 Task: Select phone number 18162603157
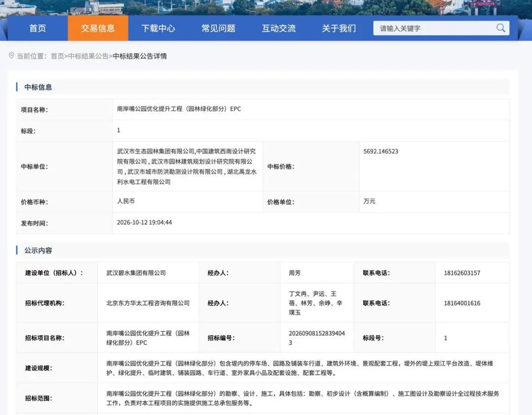tap(462, 273)
